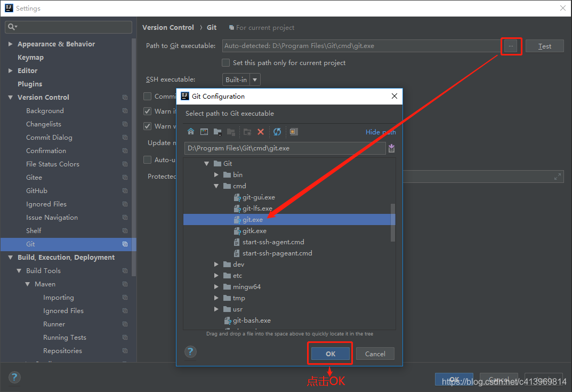572x392 pixels.
Task: Select Gitee settings
Action: click(x=34, y=178)
